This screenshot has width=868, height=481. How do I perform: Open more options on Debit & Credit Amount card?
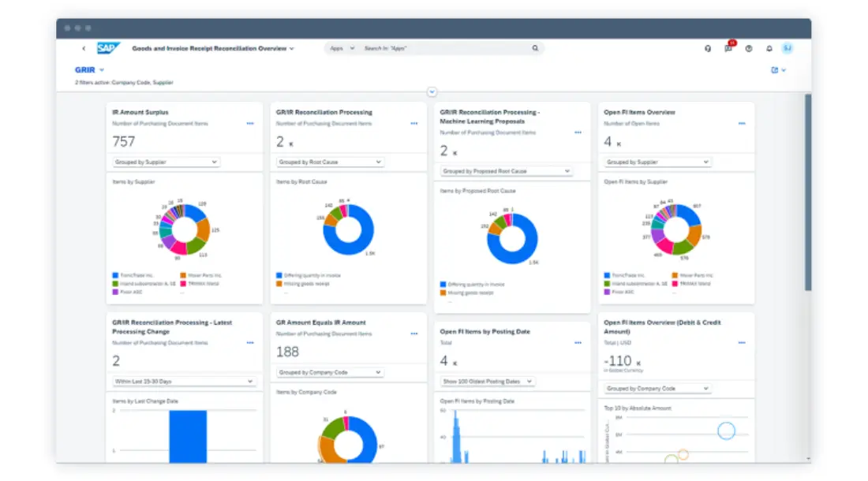click(x=742, y=343)
